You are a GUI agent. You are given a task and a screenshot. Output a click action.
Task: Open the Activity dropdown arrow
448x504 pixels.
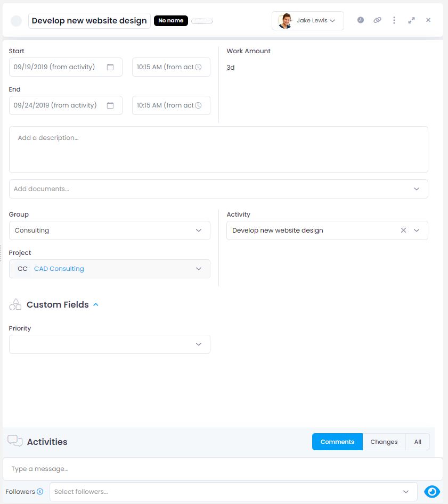tap(417, 230)
